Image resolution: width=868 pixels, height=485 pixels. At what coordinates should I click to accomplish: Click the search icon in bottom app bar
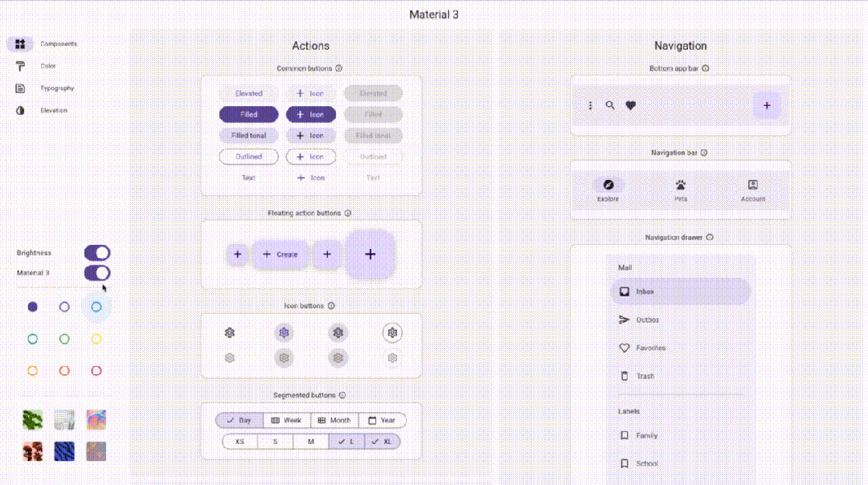pos(609,105)
